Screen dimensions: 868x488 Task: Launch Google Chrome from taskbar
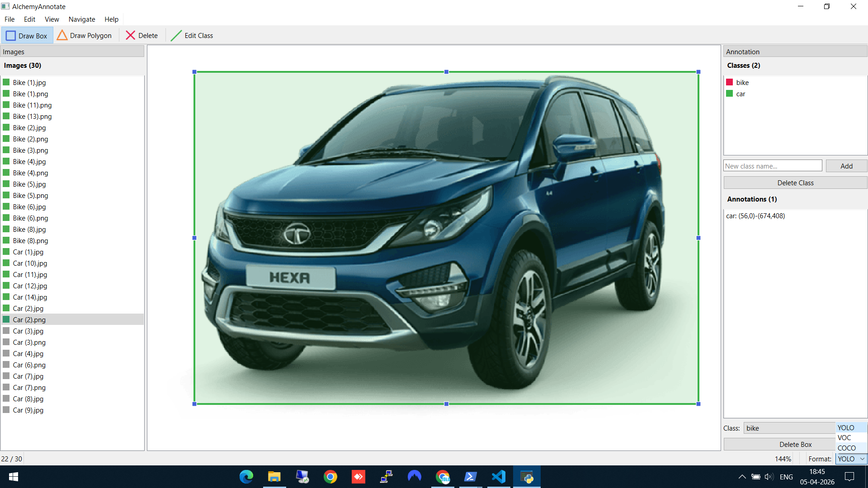[x=330, y=477]
